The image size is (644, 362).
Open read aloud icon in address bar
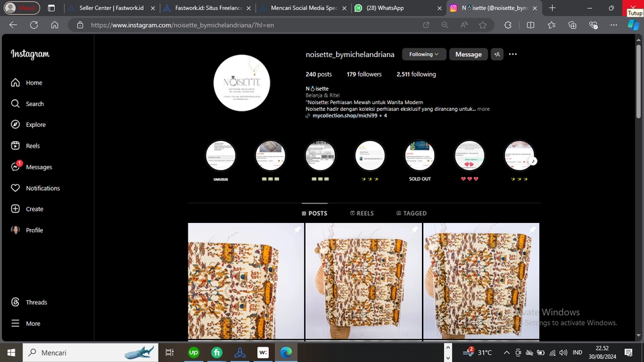tap(464, 25)
